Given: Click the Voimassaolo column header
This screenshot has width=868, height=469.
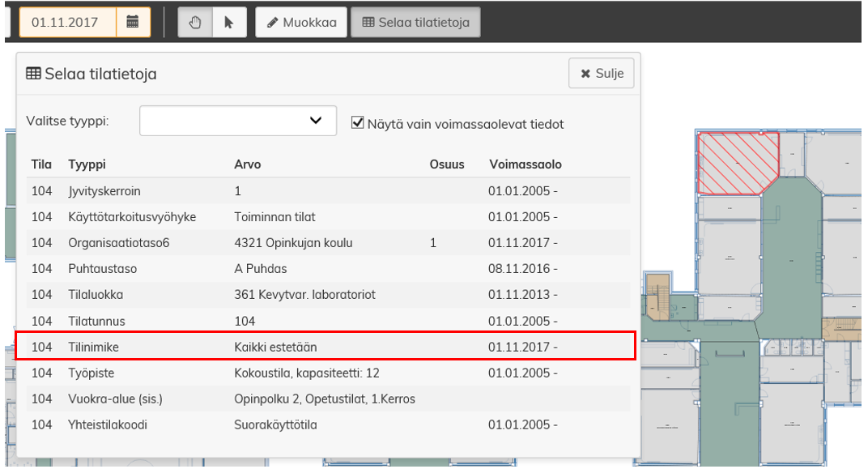Looking at the screenshot, I should point(525,164).
